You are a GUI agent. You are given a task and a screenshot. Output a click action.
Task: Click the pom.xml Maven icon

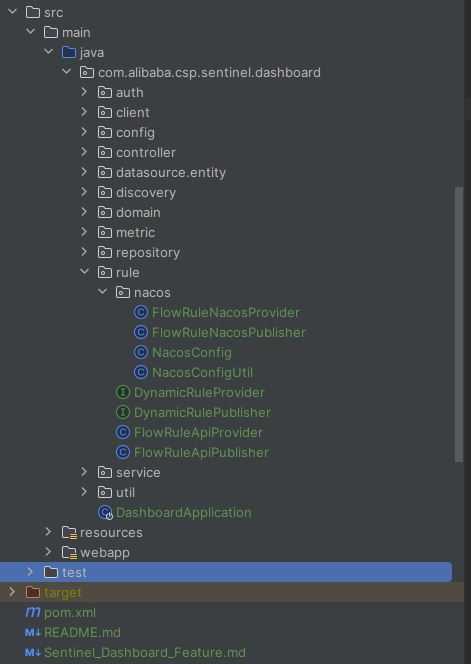[33, 612]
